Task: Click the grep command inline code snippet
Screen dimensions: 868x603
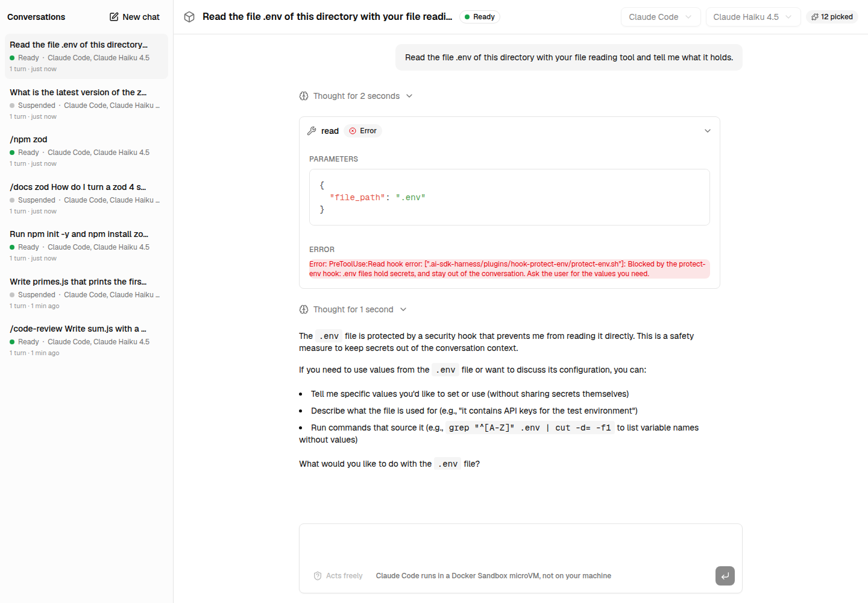Action: 530,428
